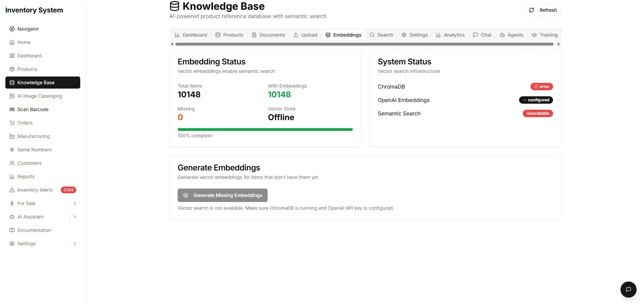Expand the AI Assistant submenu chevron
This screenshot has height=304, width=644.
tap(75, 217)
